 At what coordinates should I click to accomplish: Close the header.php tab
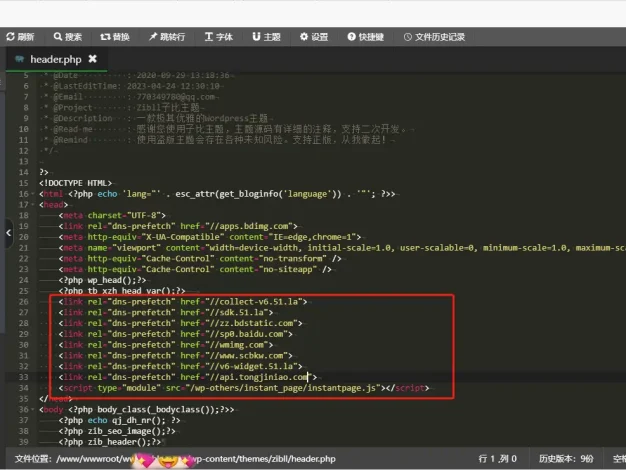click(x=93, y=59)
